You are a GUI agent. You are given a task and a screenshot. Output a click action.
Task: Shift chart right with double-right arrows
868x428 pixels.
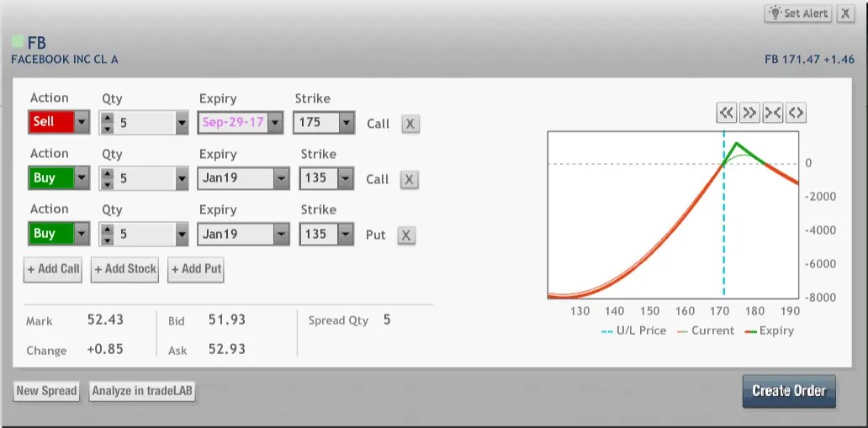coord(749,113)
